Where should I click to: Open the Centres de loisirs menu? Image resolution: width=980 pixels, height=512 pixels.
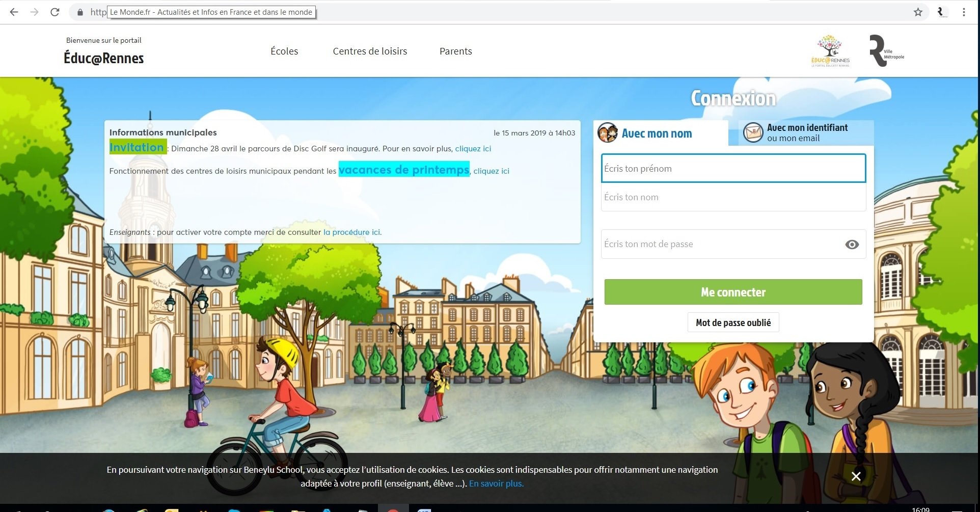(370, 51)
